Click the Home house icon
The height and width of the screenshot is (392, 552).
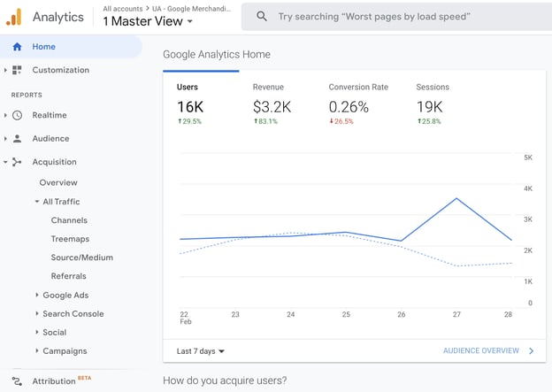click(x=17, y=47)
